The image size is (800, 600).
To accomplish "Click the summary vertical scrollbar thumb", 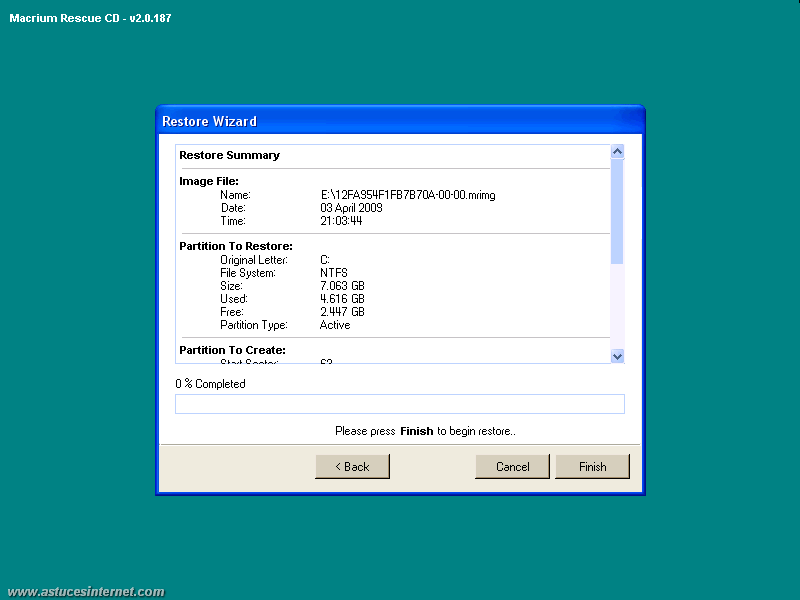I will [617, 211].
